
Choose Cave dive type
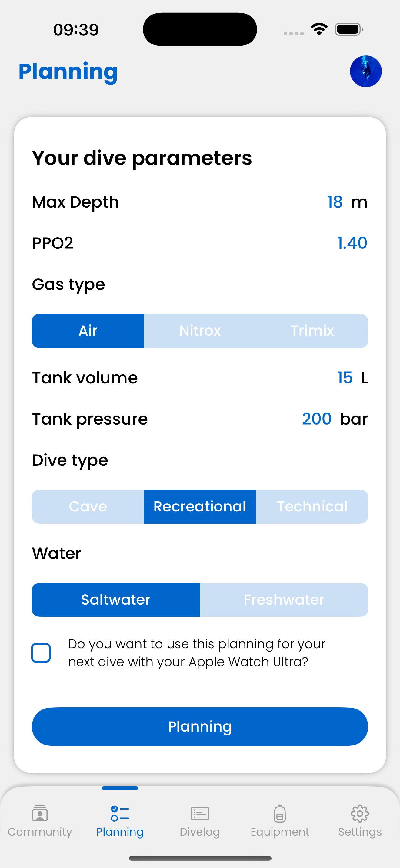pyautogui.click(x=88, y=506)
